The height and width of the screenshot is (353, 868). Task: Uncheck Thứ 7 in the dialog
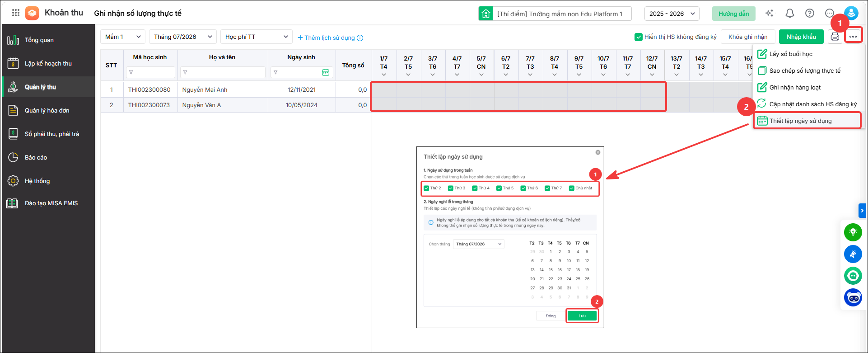pos(547,188)
